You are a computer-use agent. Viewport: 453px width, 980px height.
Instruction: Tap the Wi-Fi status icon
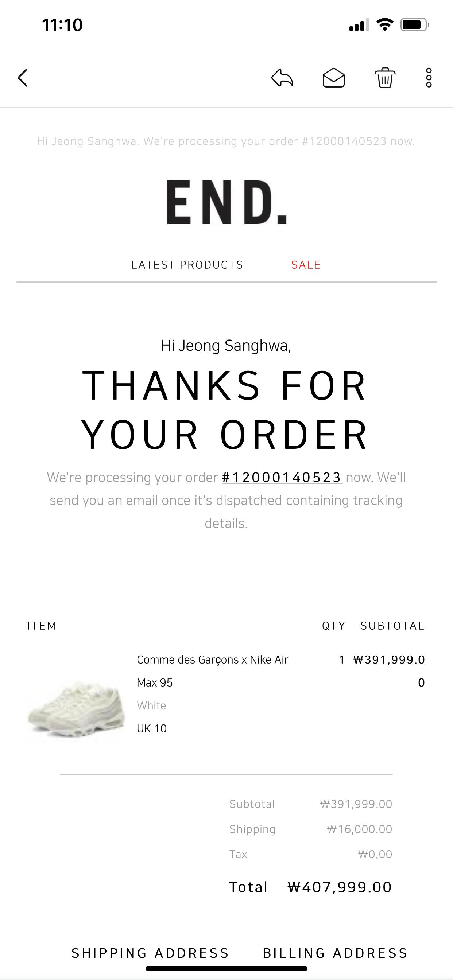point(384,25)
